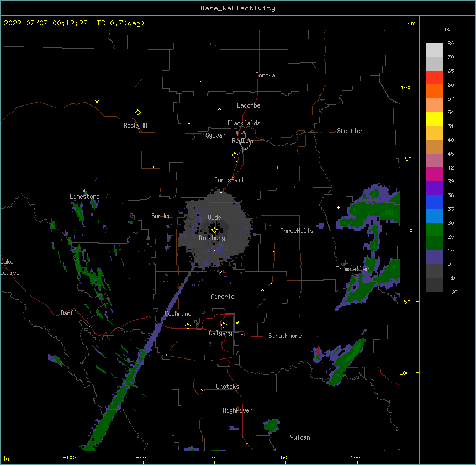This screenshot has width=476, height=465.
Task: Select the dark orange 60–57 dBZ swatch
Action: (x=434, y=91)
